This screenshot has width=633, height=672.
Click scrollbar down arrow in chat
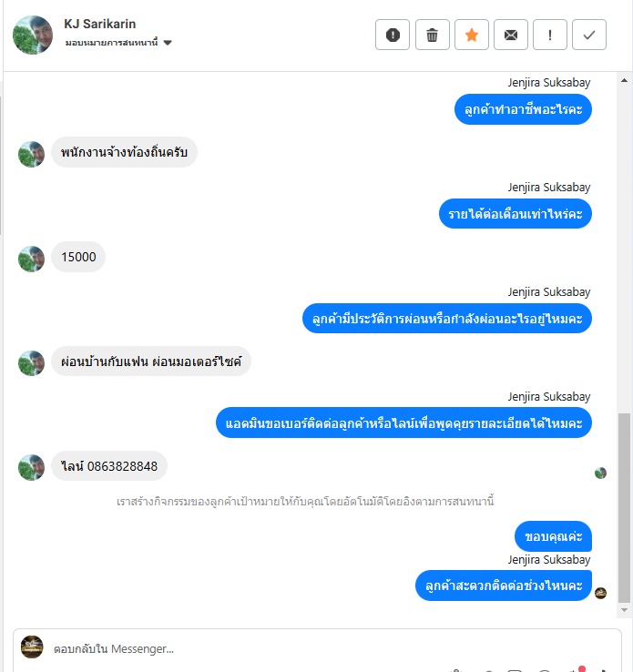(x=624, y=610)
